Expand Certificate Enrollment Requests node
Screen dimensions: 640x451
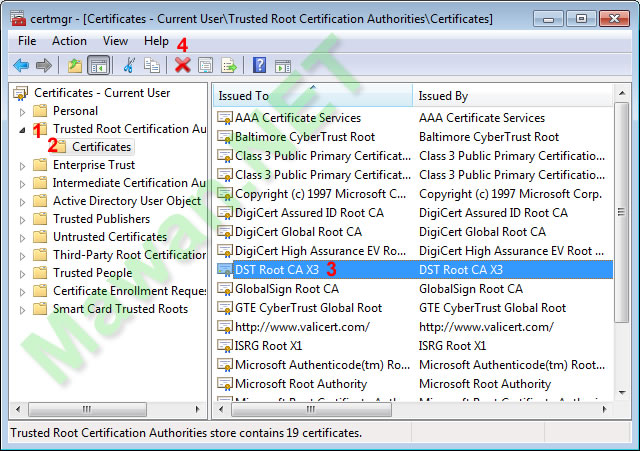[x=22, y=291]
